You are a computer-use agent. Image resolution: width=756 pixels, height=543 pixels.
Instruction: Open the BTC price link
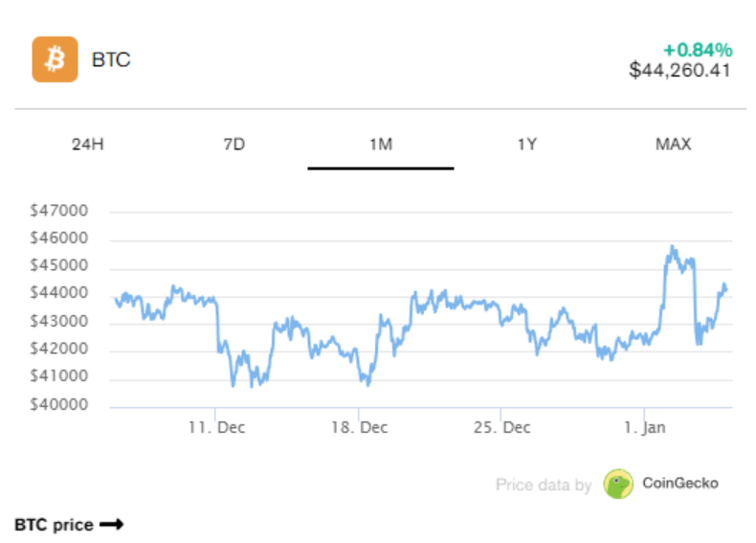pos(55,525)
